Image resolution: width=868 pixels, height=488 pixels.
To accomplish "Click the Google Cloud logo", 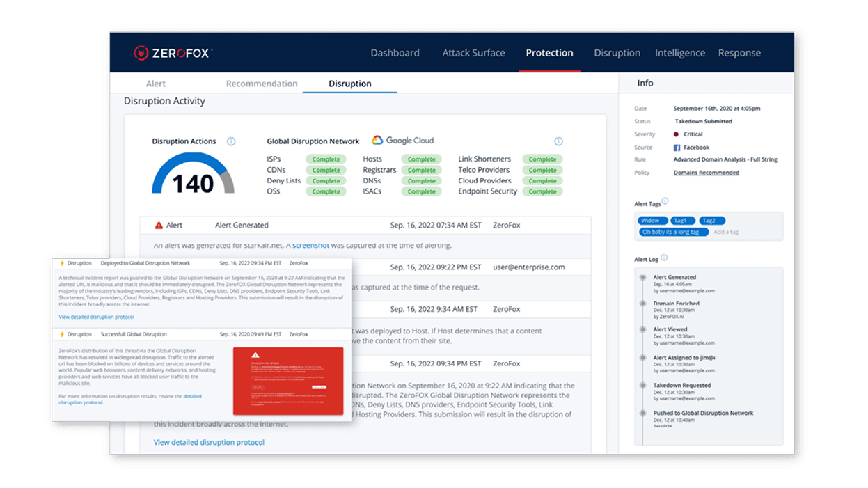I will (x=402, y=141).
